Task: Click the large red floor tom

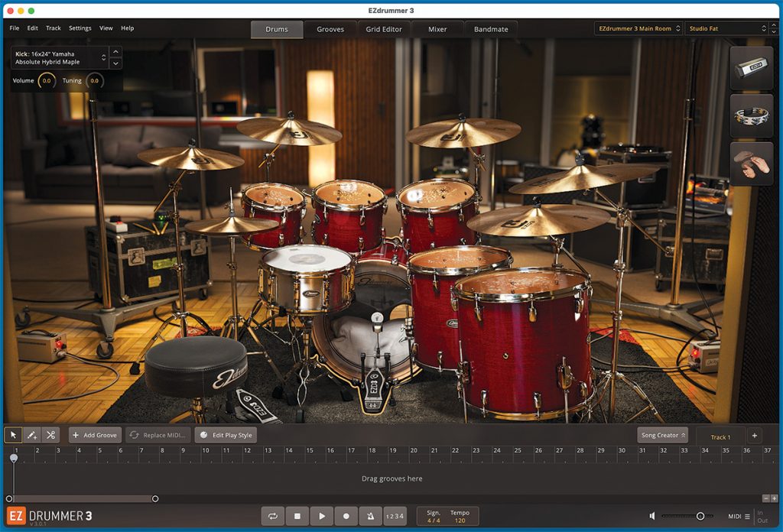Action: [524, 345]
